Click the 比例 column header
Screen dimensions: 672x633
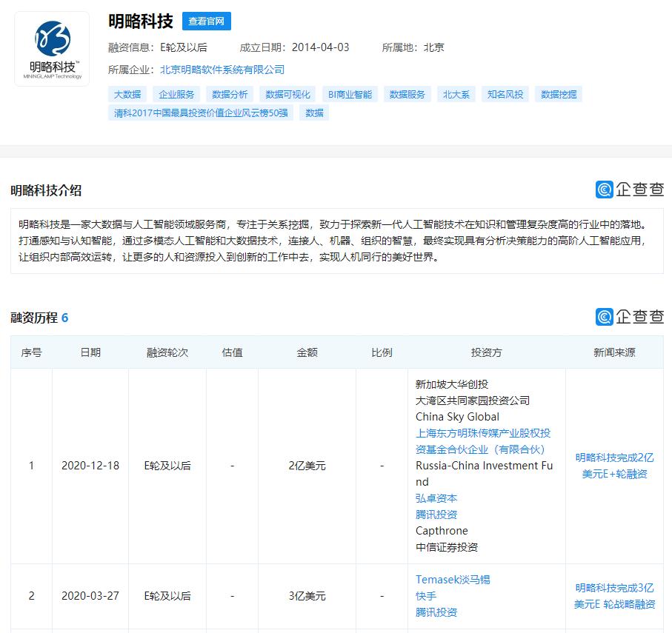click(x=382, y=352)
